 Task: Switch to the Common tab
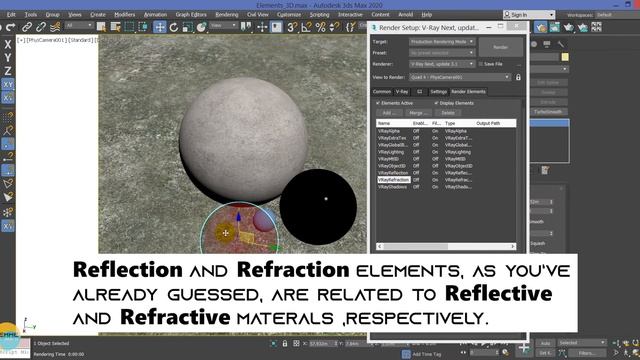(x=382, y=92)
